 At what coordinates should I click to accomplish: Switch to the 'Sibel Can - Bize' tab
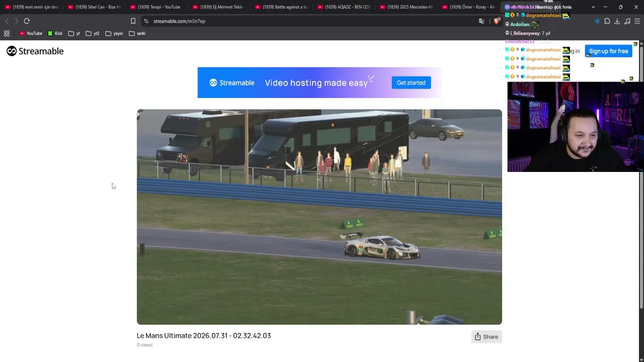point(94,7)
